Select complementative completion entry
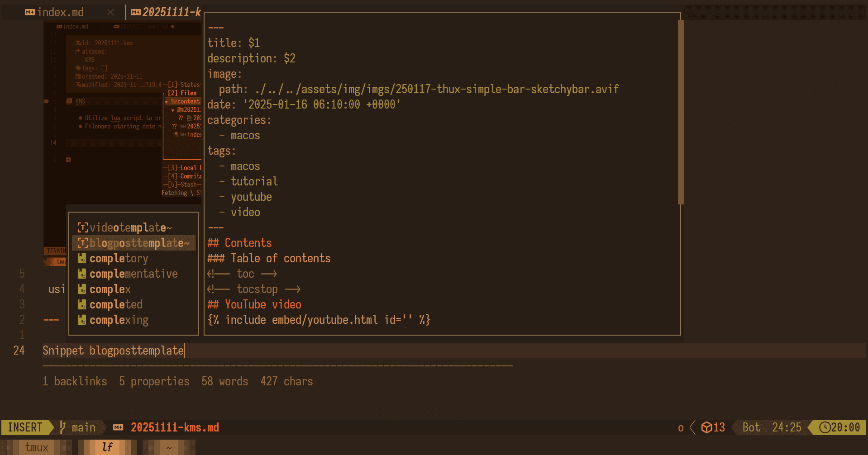This screenshot has width=868, height=455. tap(134, 274)
